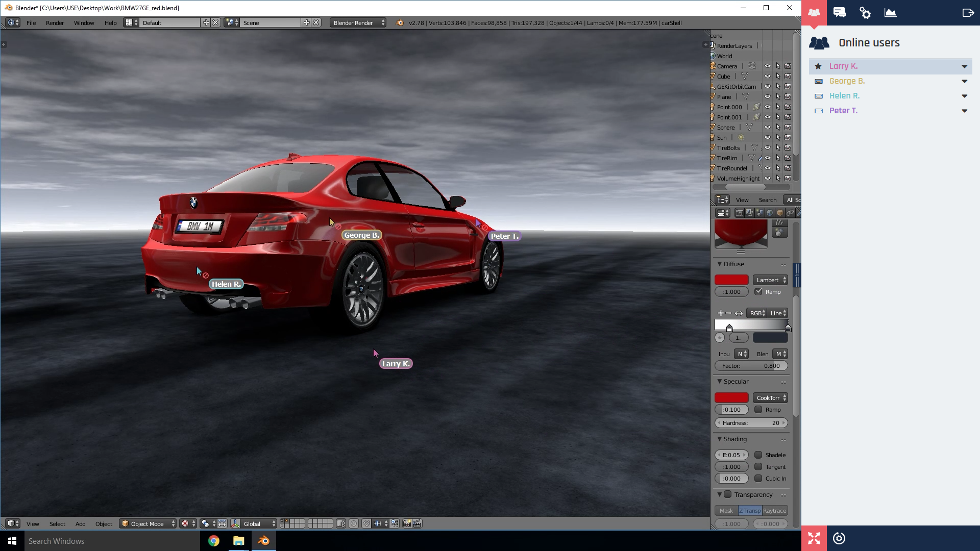Viewport: 980px width, 551px height.
Task: Enable the Transparency panel checkbox
Action: point(728,494)
